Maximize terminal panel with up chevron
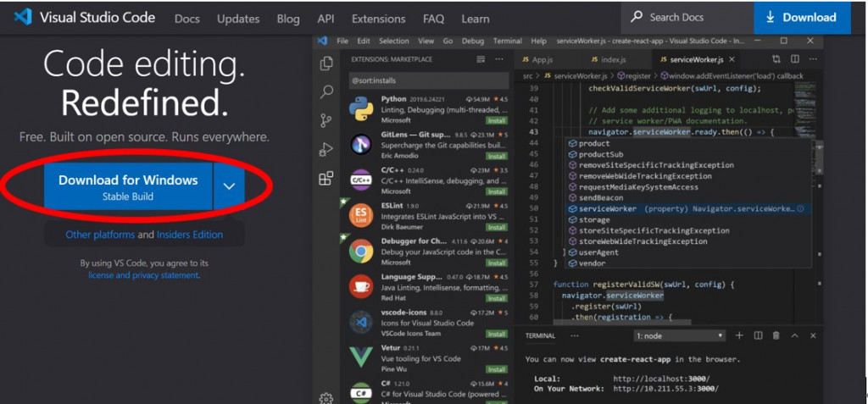The height and width of the screenshot is (404, 868). (x=795, y=335)
